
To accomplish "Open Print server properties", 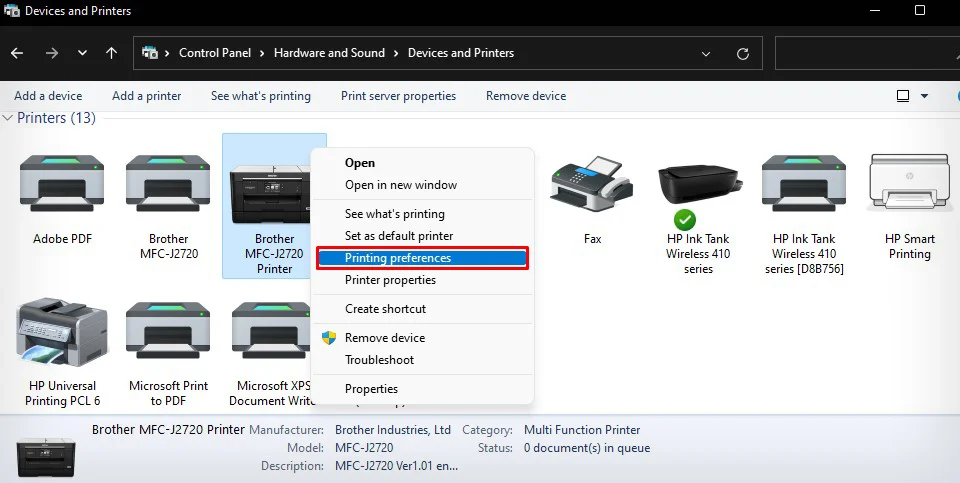I will pyautogui.click(x=398, y=96).
